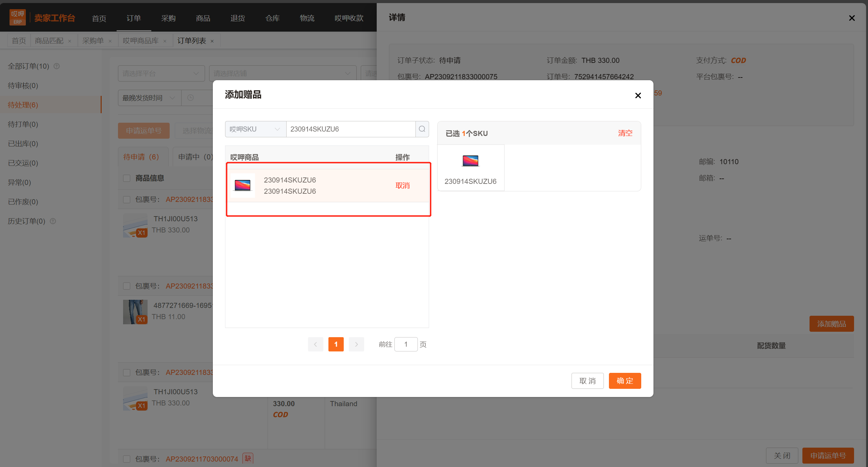The image size is (868, 467).
Task: Click the search magnifier icon in gift dialog
Action: pos(422,129)
